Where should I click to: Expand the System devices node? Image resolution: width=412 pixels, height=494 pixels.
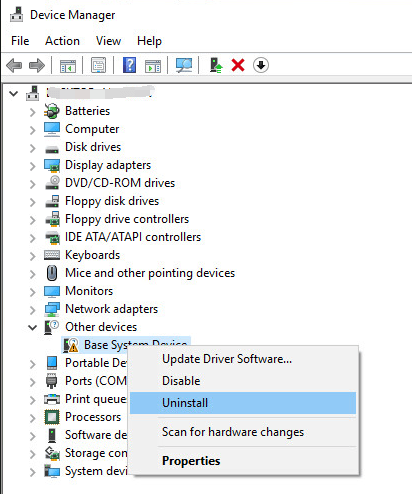32,472
